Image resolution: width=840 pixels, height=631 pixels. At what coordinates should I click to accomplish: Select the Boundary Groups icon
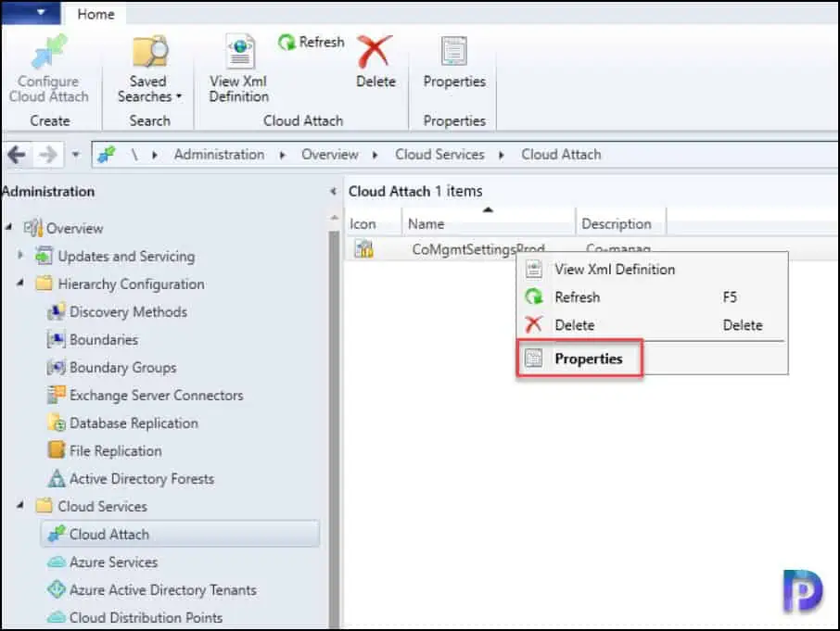pyautogui.click(x=57, y=367)
